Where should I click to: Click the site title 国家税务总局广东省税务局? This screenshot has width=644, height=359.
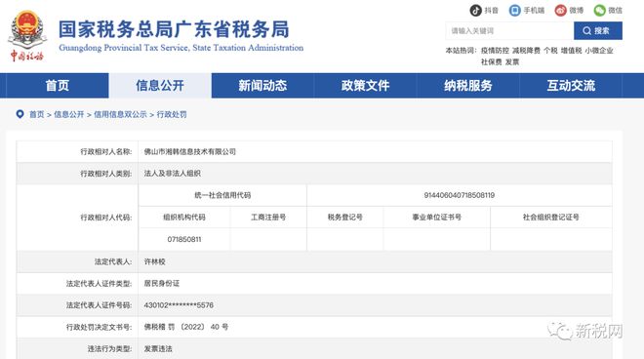pos(174,29)
